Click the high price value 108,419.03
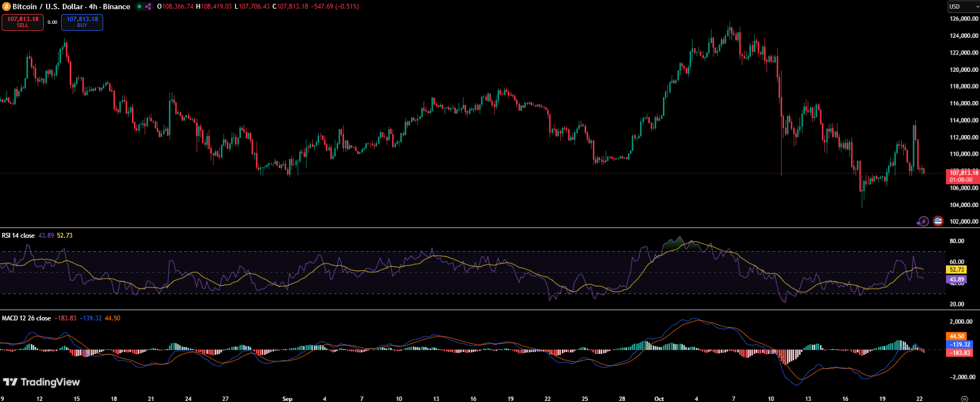This screenshot has height=402, width=980. tap(216, 6)
